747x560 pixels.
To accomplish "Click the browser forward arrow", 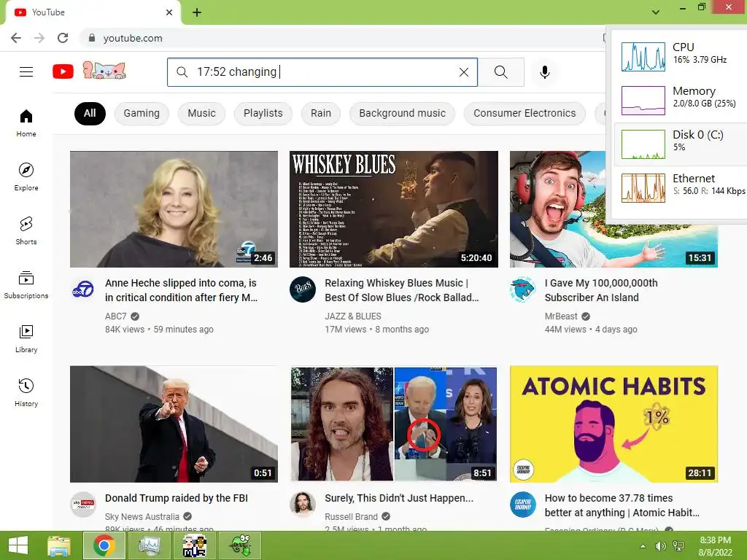I will click(x=39, y=38).
